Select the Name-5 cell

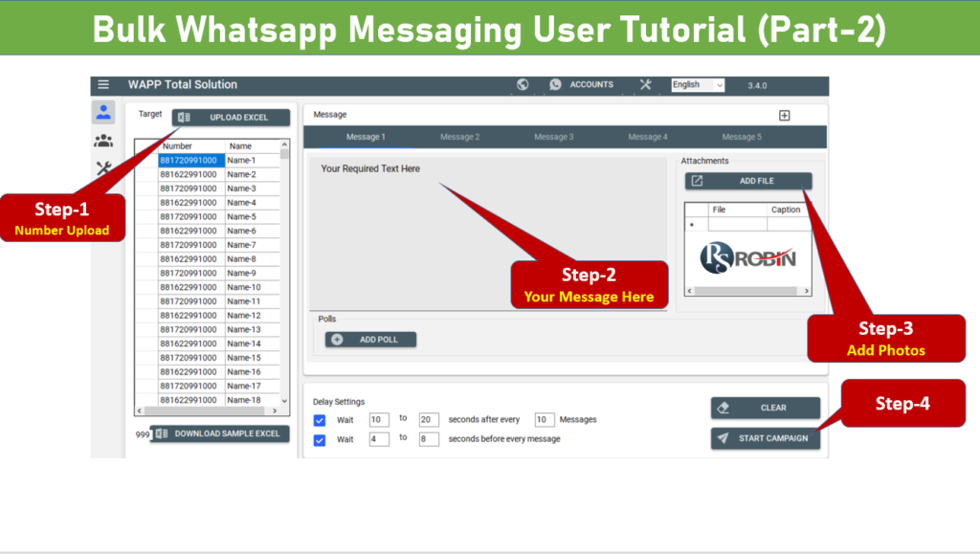(x=253, y=217)
